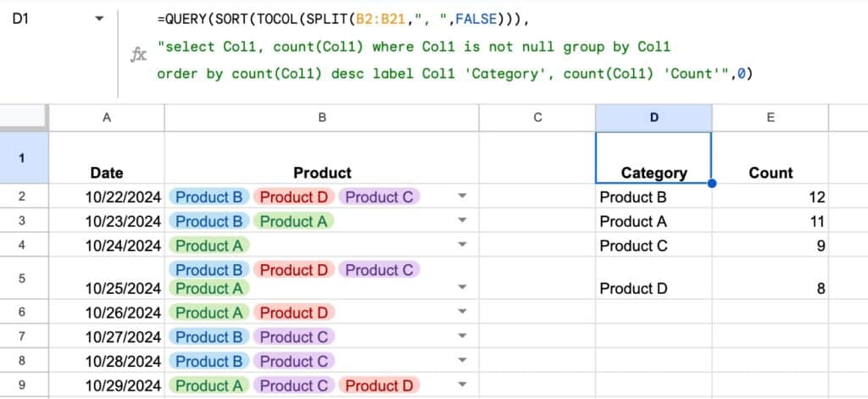Expand dropdown arrow in Product row 3
The width and height of the screenshot is (868, 399).
coord(462,222)
